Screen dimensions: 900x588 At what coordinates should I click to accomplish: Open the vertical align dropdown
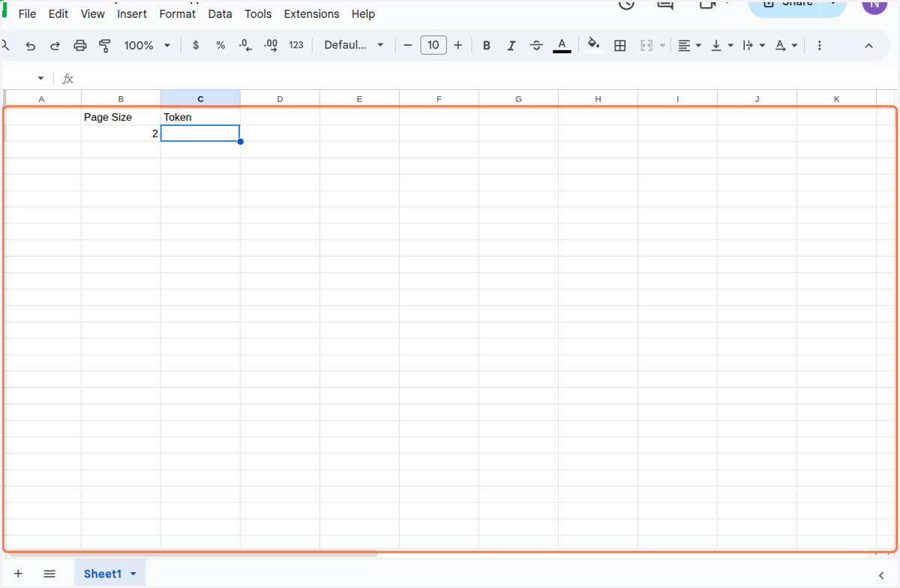(x=721, y=46)
